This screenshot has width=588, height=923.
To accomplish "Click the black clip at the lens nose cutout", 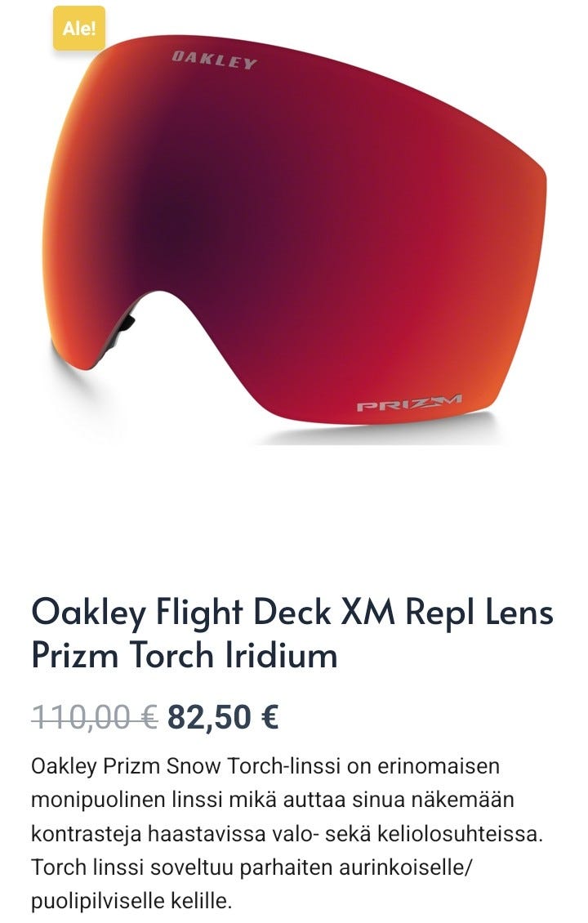I will 127,321.
